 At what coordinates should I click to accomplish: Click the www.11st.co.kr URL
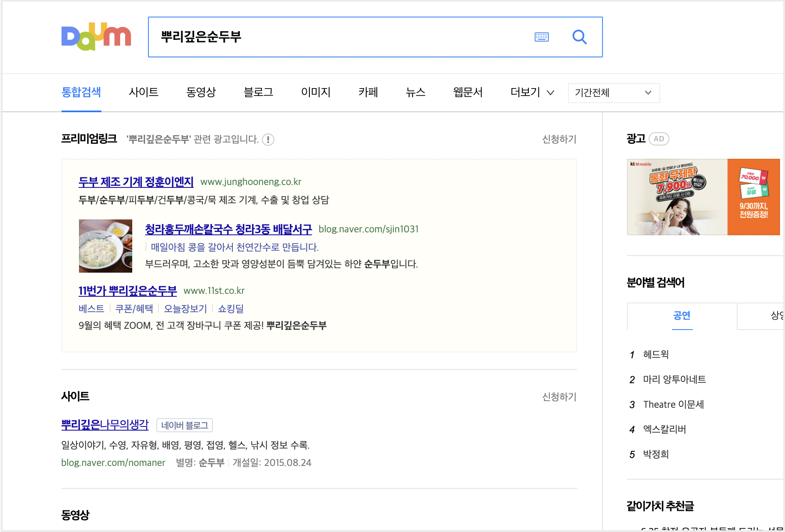pos(214,291)
